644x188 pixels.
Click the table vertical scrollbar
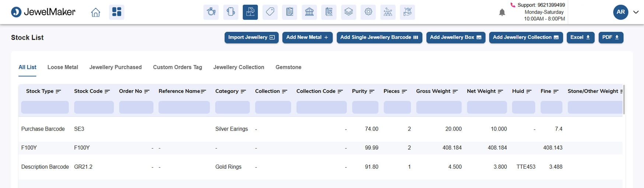click(624, 100)
